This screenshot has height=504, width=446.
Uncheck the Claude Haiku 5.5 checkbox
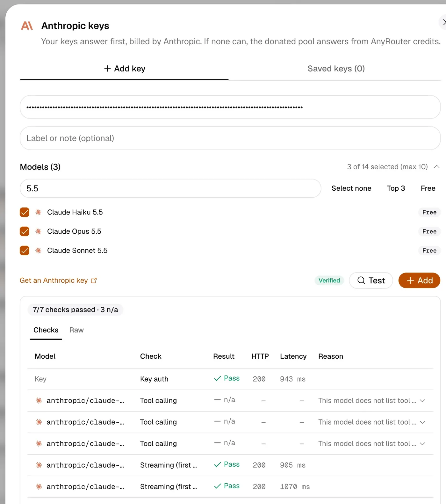pos(25,212)
